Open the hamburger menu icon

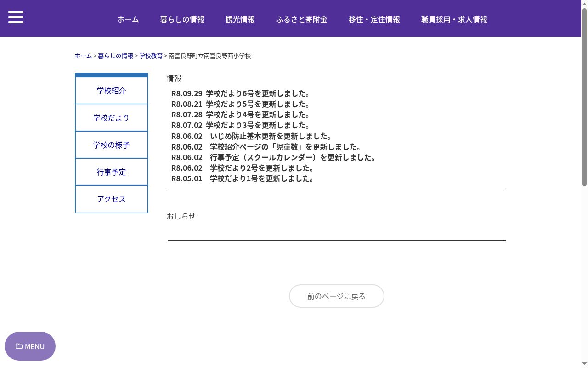(x=16, y=17)
